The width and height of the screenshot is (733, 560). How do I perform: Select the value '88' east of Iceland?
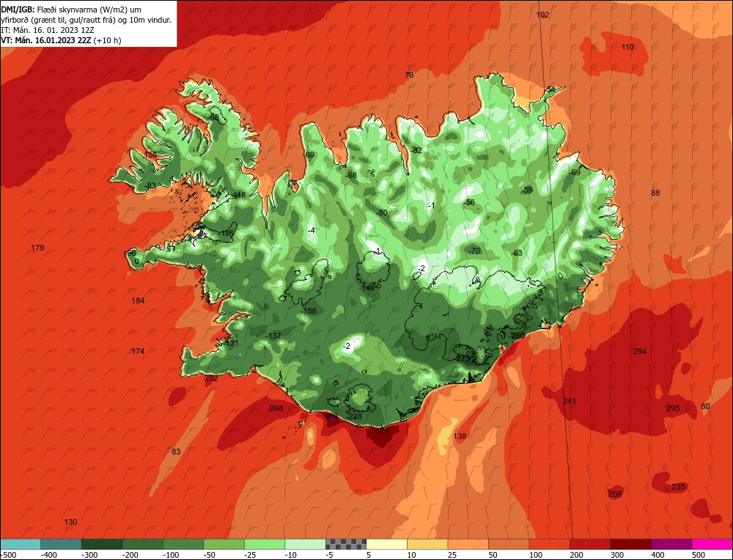[655, 193]
